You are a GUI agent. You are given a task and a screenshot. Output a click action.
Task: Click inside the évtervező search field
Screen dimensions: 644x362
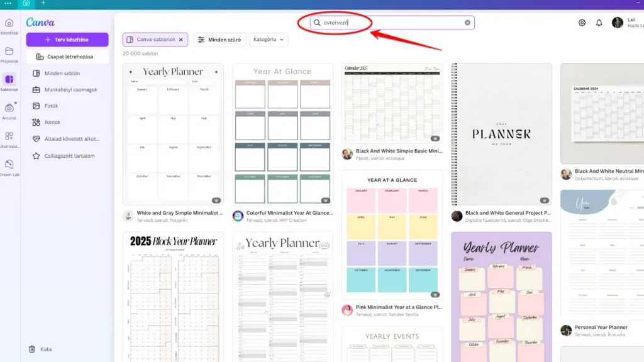click(392, 23)
